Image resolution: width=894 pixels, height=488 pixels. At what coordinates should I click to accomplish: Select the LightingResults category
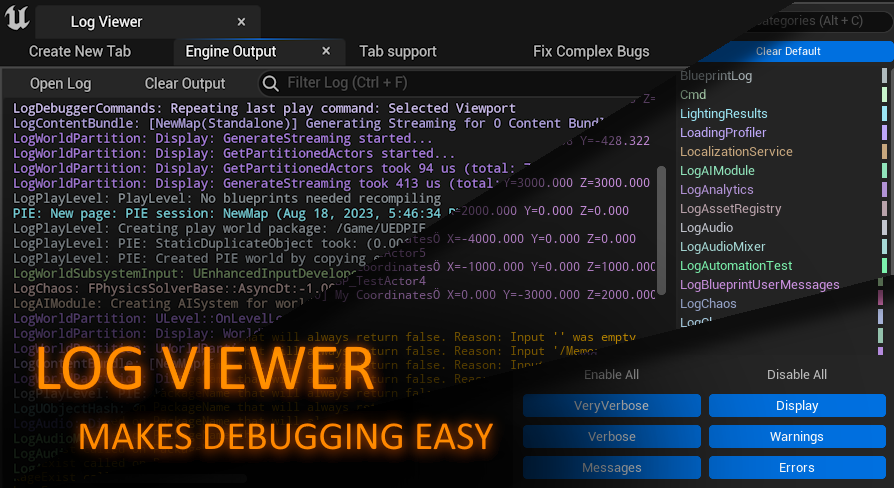click(x=724, y=113)
